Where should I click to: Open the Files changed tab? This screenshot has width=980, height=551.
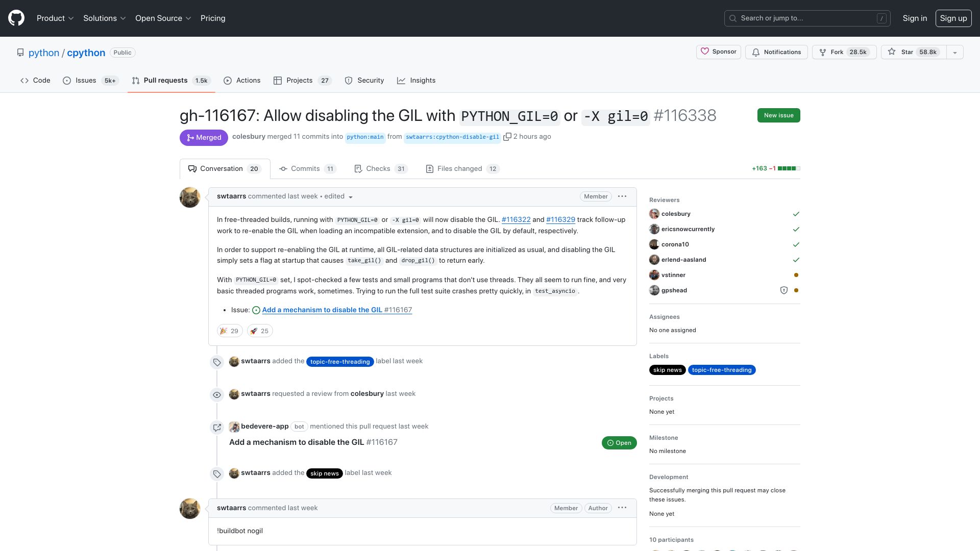point(462,169)
